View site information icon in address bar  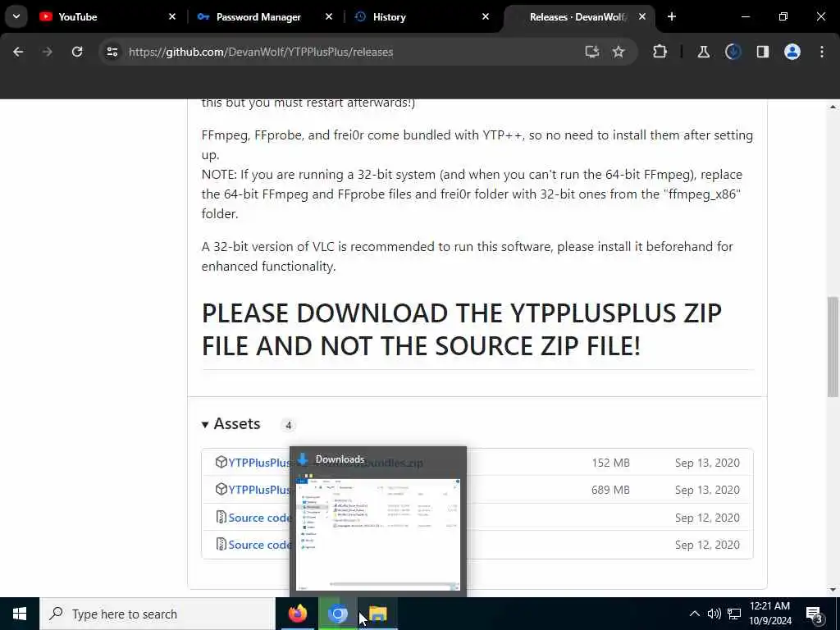(x=112, y=52)
